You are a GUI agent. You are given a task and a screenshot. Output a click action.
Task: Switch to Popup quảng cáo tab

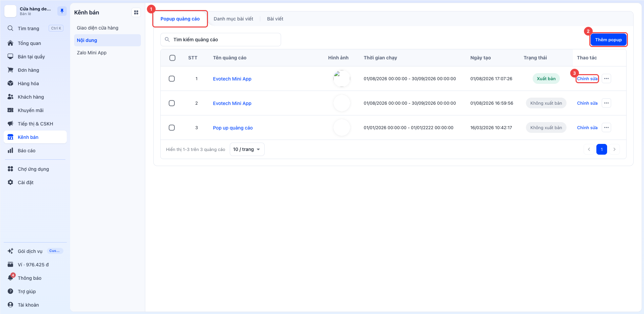click(180, 19)
